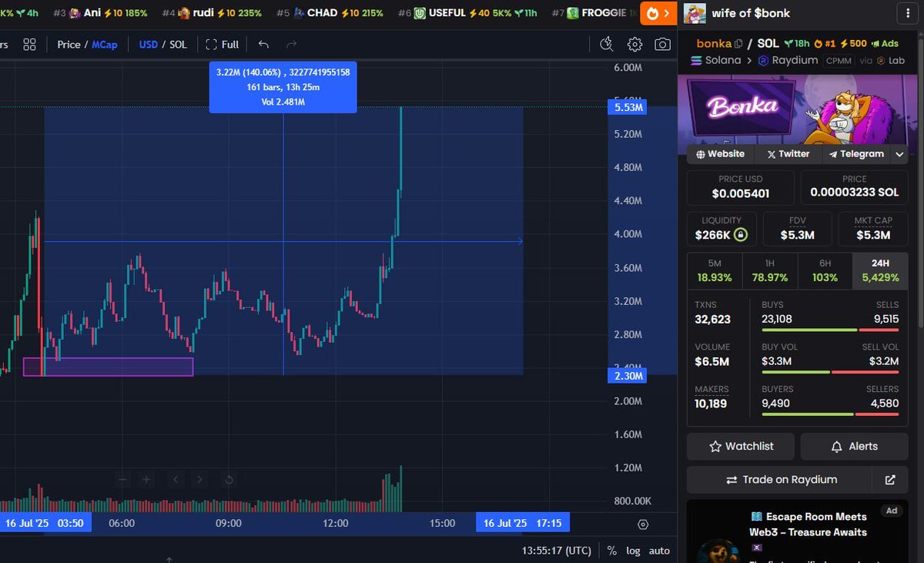Switch chart to Price mode
The width and height of the screenshot is (924, 563).
(x=69, y=45)
